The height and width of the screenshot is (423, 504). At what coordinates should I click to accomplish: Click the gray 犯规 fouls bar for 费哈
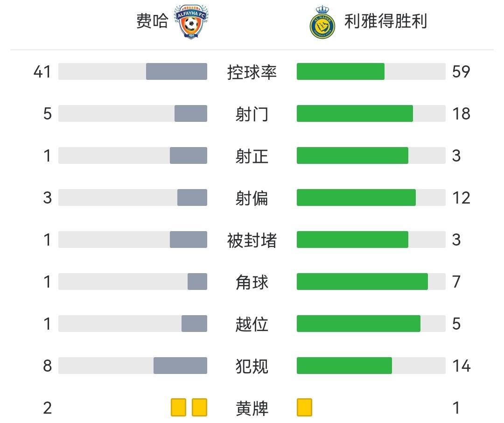point(180,366)
